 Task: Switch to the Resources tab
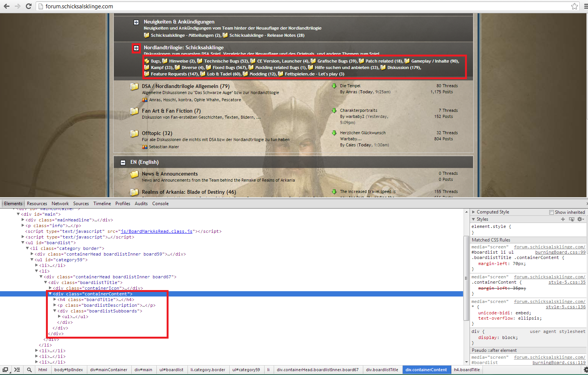37,204
